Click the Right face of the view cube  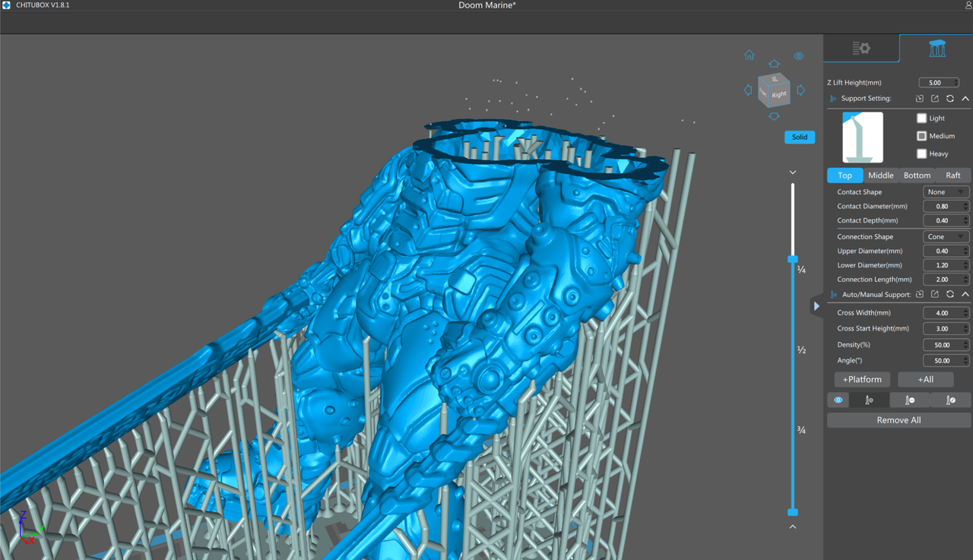coord(780,94)
